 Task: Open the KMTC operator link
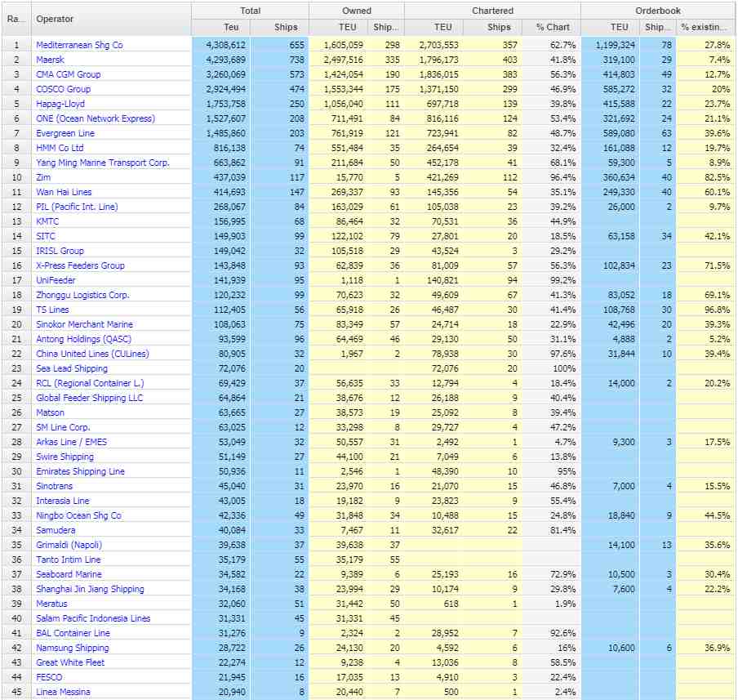[x=47, y=221]
